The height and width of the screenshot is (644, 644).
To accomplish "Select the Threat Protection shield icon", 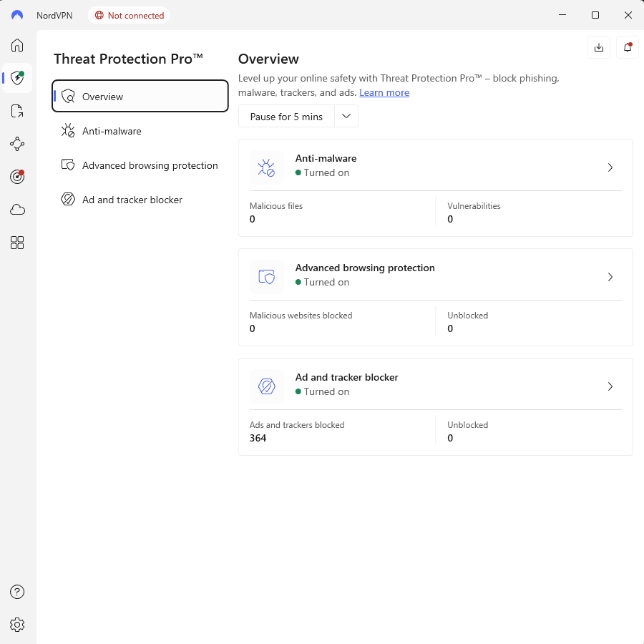I will [x=17, y=77].
